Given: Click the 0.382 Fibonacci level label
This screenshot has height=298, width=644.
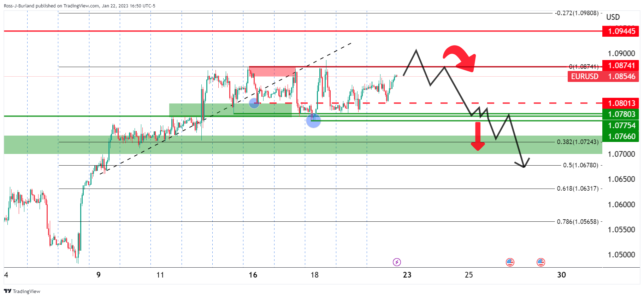Looking at the screenshot, I should 578,142.
